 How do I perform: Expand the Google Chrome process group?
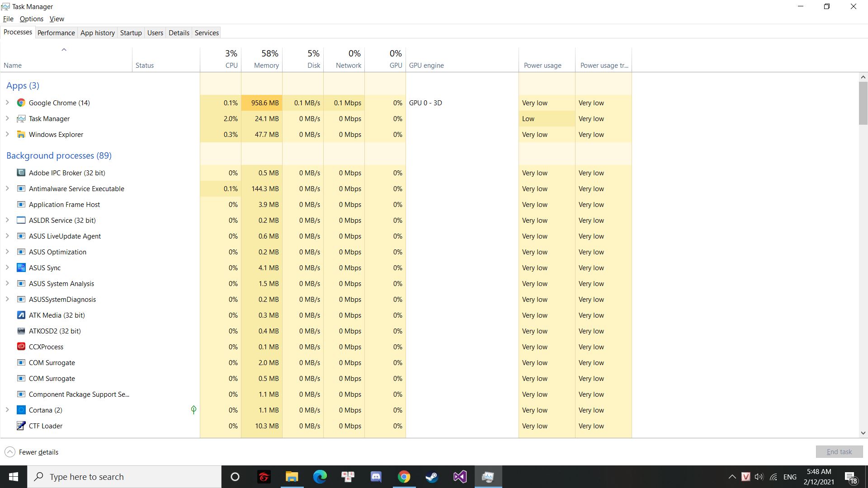coord(7,103)
